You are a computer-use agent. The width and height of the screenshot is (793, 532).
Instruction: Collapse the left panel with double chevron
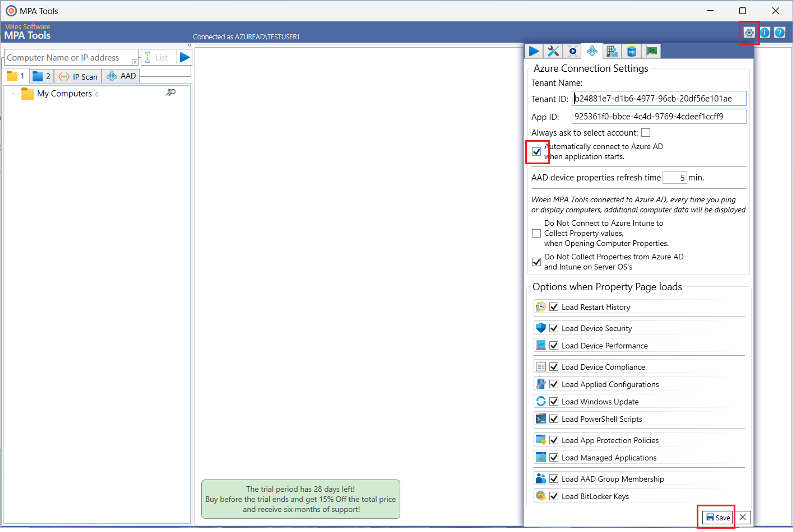click(189, 45)
